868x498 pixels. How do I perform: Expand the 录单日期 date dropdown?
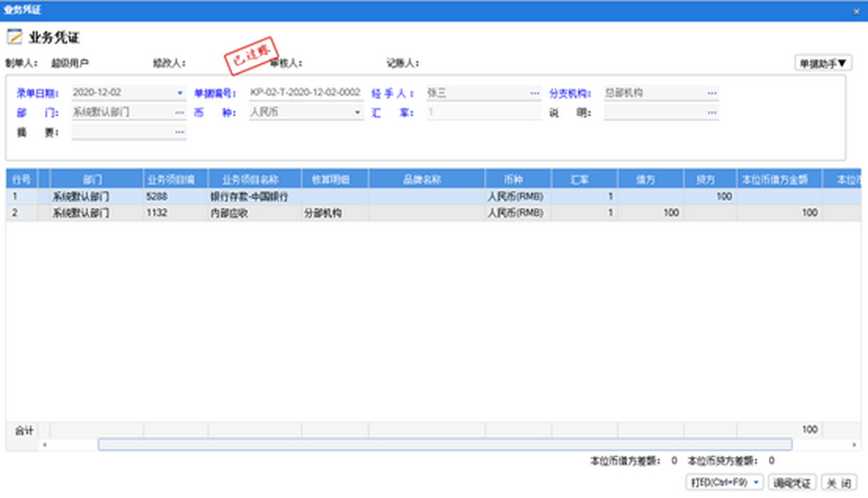180,94
